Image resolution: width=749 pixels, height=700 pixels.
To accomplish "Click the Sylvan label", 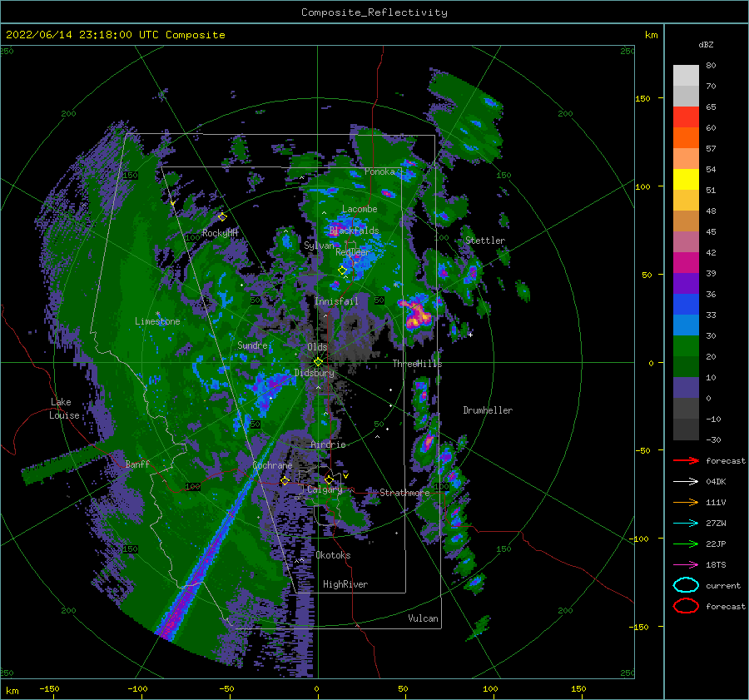I will tap(319, 246).
